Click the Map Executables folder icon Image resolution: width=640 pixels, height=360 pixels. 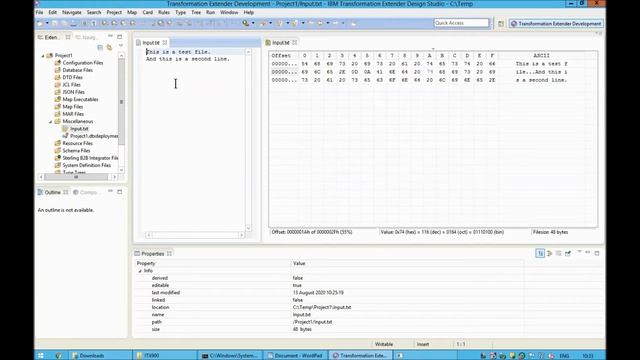click(58, 99)
